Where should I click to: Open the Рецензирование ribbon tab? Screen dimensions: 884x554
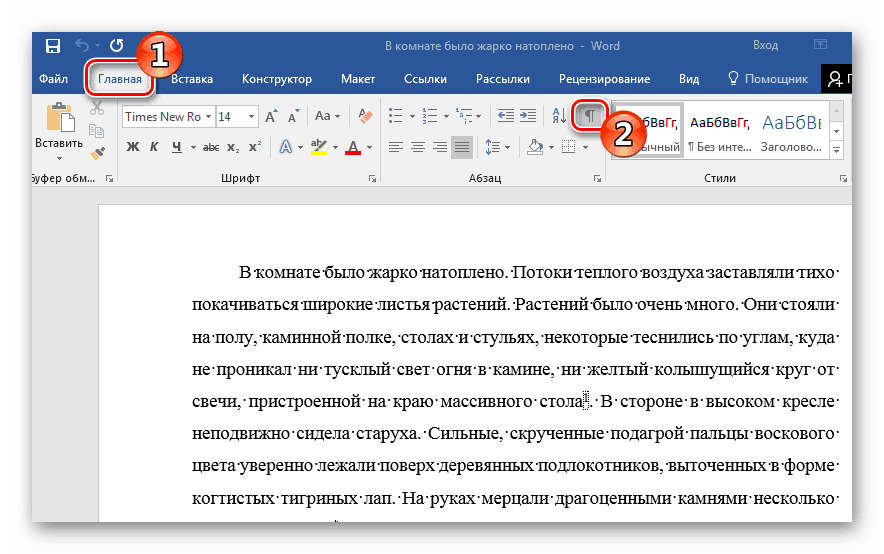(x=604, y=79)
